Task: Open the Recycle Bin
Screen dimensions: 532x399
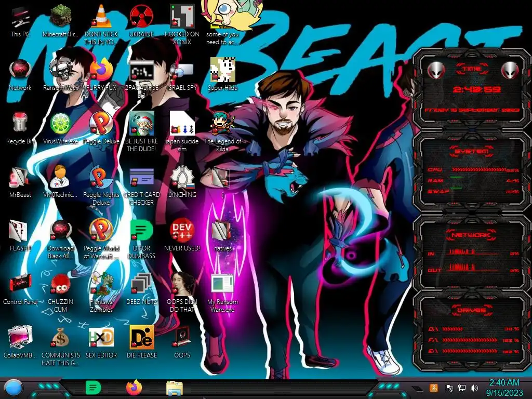Action: (20, 129)
